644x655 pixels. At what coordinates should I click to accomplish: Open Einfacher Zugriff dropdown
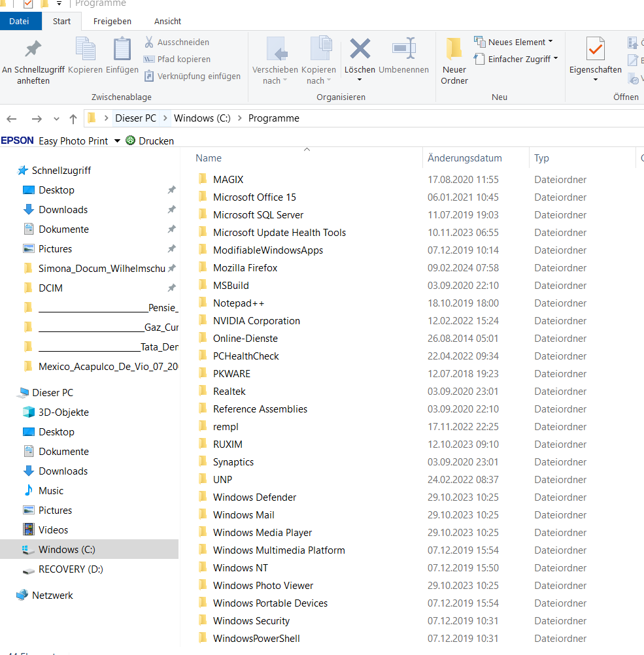[x=516, y=59]
